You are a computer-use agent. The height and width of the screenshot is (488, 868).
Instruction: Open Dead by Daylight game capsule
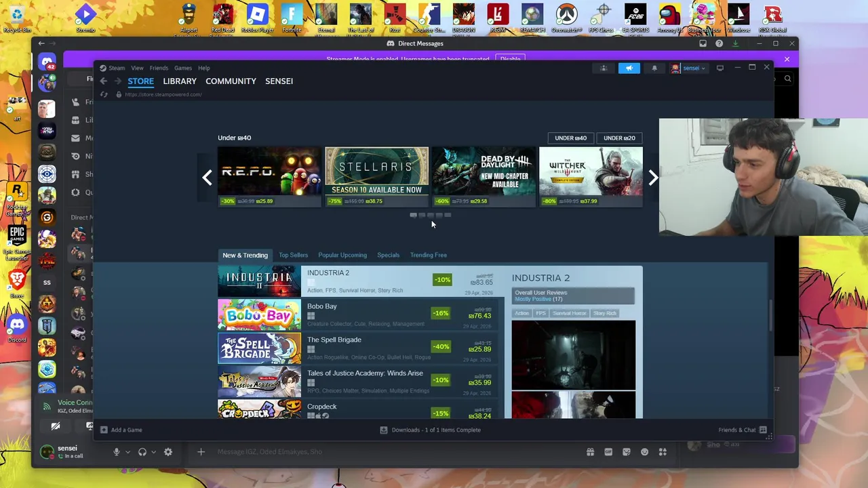(484, 177)
